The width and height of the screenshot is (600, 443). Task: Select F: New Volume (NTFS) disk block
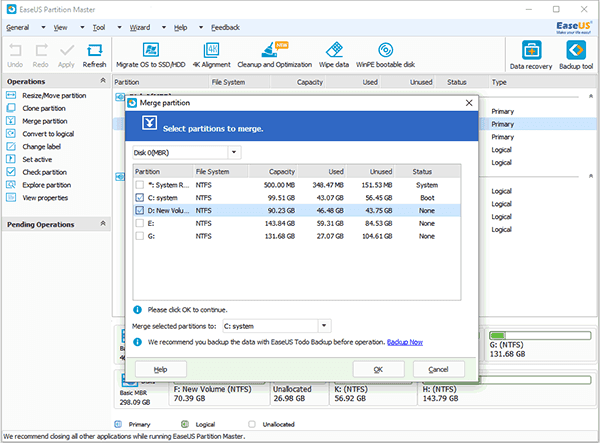(219, 394)
